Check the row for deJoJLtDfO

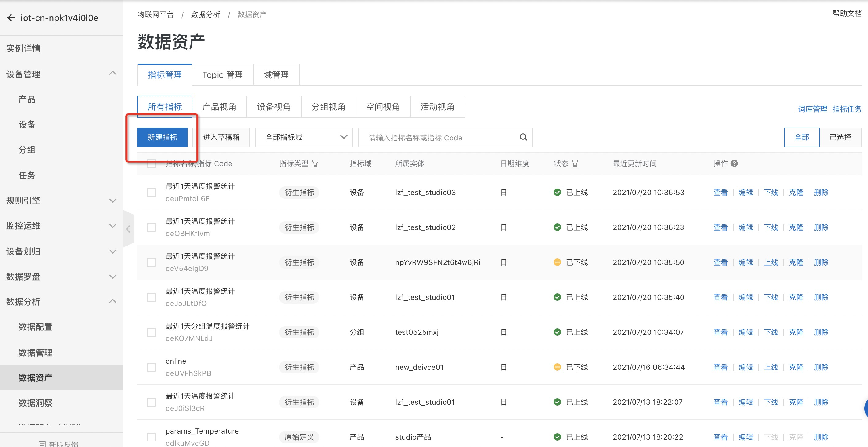pyautogui.click(x=151, y=297)
